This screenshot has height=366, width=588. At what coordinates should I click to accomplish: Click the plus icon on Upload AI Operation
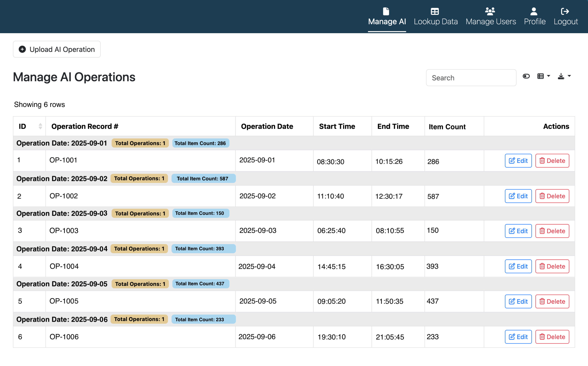(x=22, y=49)
